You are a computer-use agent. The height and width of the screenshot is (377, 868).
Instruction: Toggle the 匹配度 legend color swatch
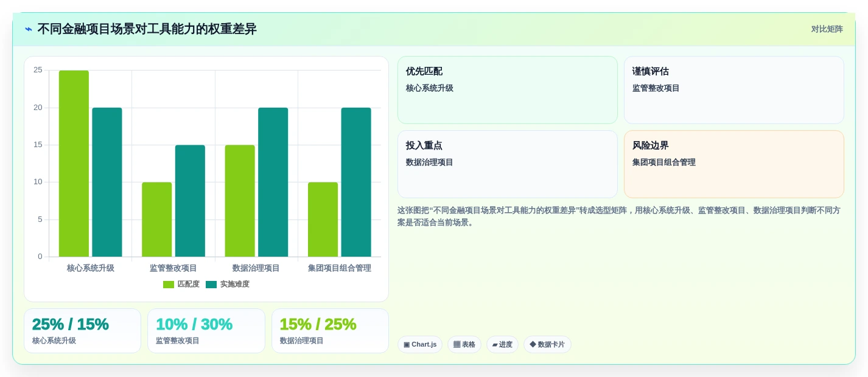169,285
